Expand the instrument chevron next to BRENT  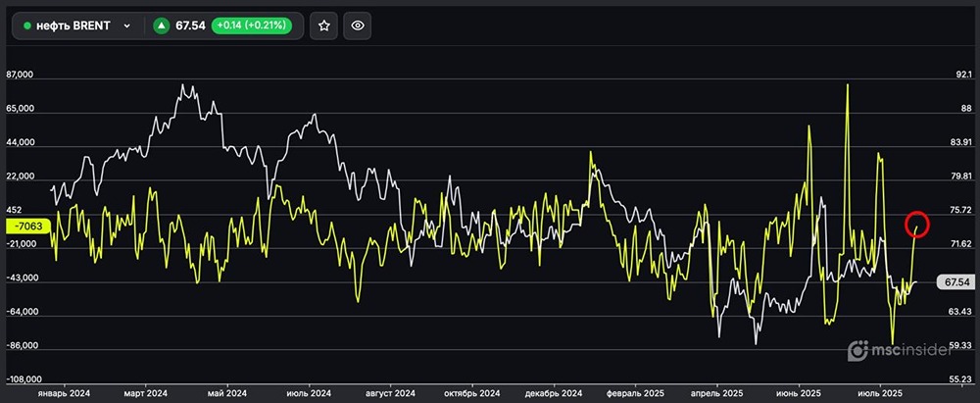126,26
